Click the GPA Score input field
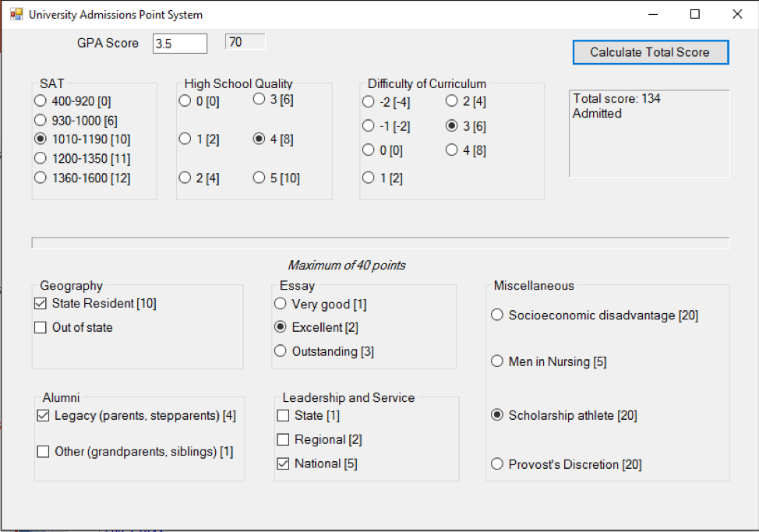The width and height of the screenshot is (759, 532). [x=180, y=44]
